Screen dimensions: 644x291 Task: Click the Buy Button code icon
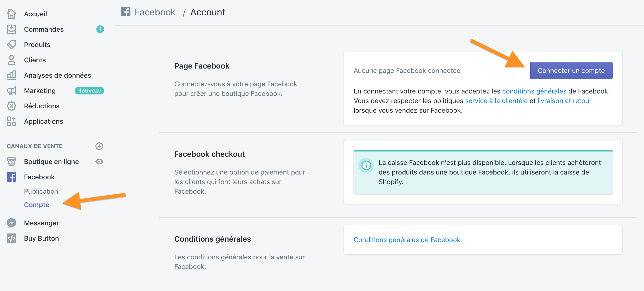11,238
